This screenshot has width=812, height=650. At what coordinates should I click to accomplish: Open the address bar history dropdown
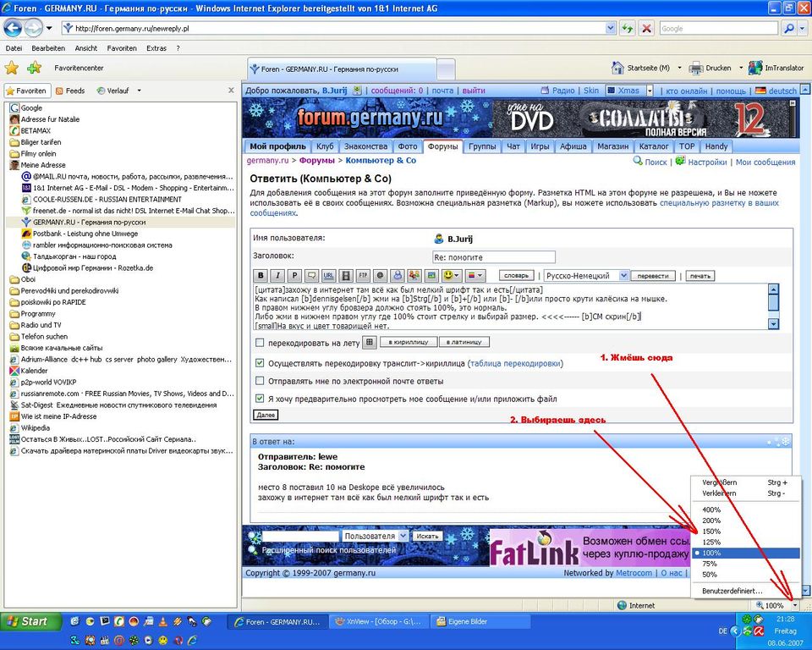coord(611,29)
